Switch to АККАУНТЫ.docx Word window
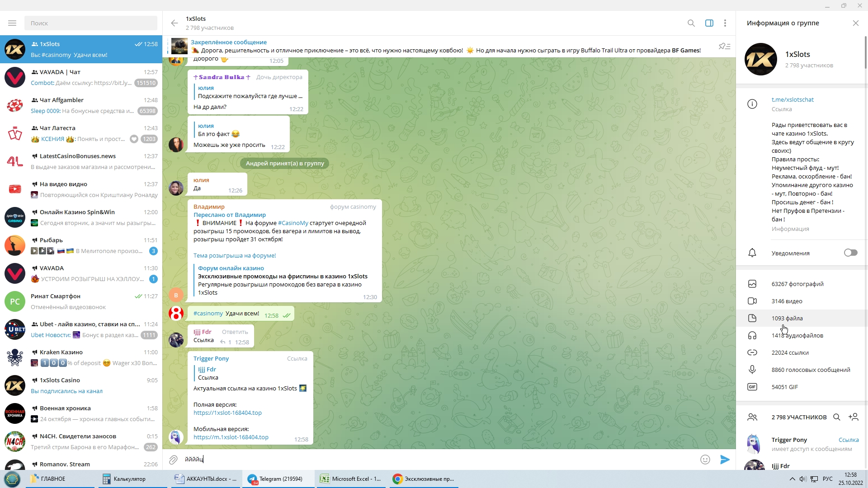The width and height of the screenshot is (868, 488). coord(206,479)
